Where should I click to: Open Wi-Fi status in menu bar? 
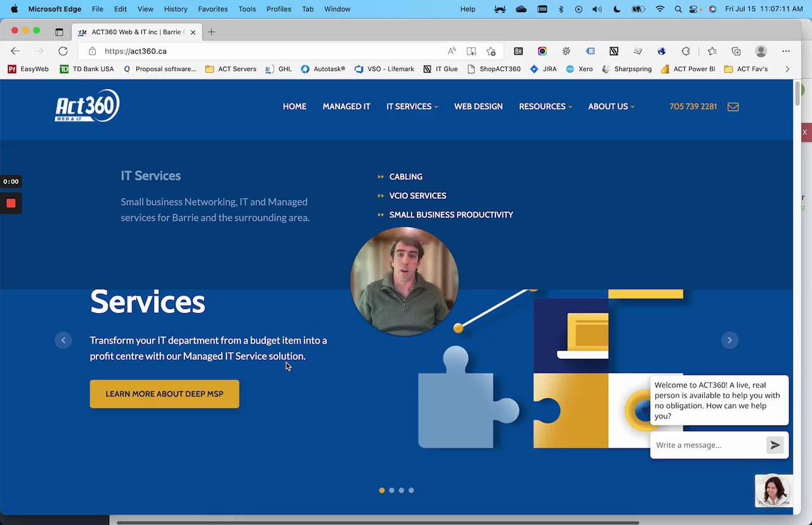point(660,9)
